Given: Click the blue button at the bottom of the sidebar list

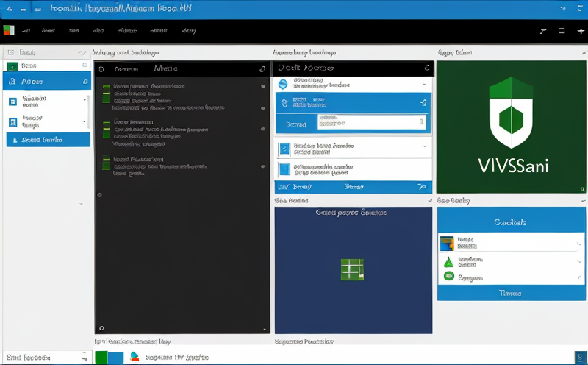Looking at the screenshot, I should [x=48, y=140].
